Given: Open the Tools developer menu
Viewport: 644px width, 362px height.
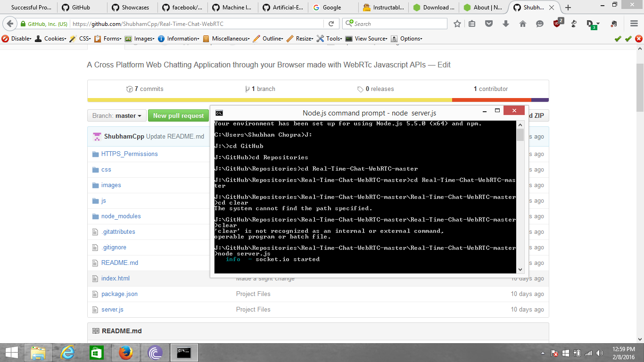Looking at the screenshot, I should [330, 39].
